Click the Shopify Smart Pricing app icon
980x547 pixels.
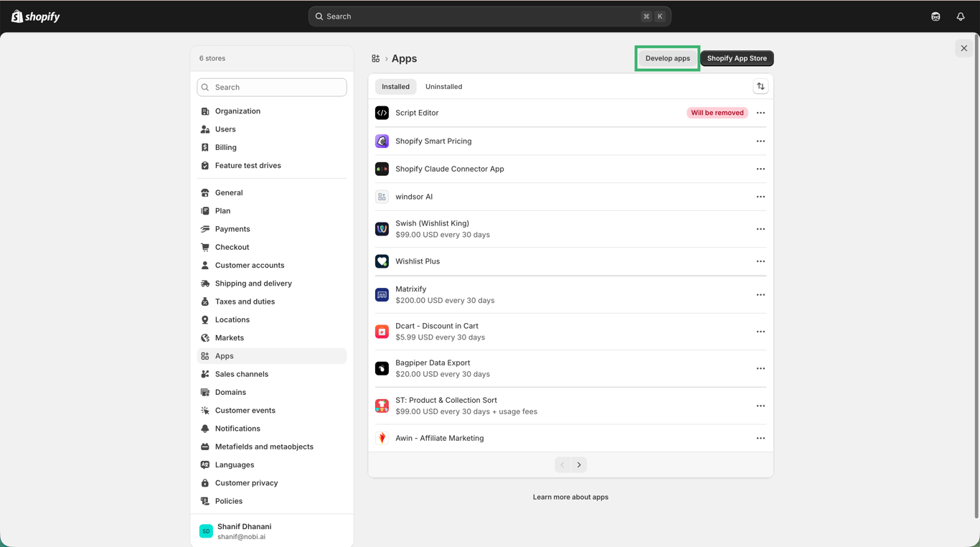(x=382, y=141)
